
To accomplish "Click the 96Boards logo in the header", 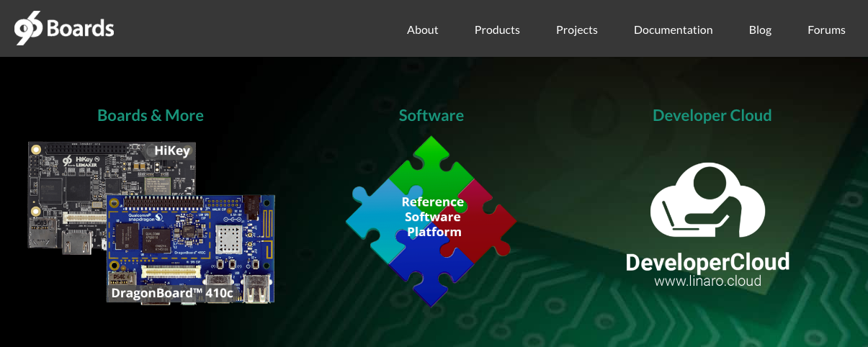I will pyautogui.click(x=63, y=29).
